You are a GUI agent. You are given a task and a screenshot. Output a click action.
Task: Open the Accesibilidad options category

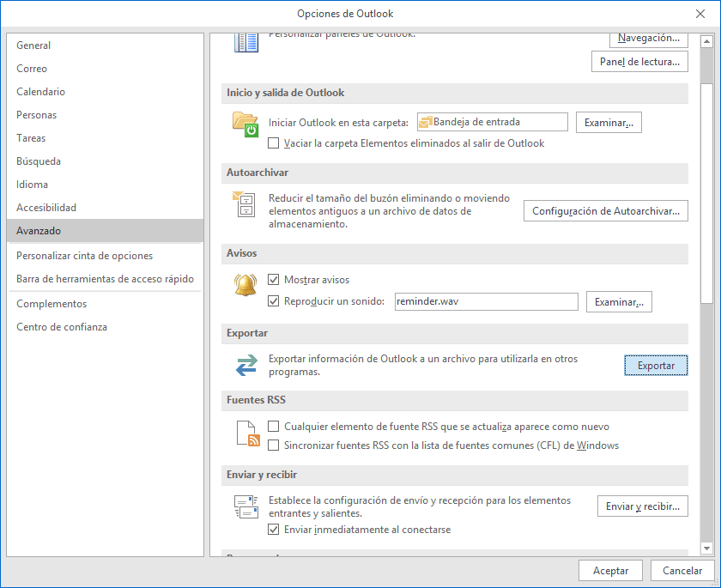click(x=106, y=208)
